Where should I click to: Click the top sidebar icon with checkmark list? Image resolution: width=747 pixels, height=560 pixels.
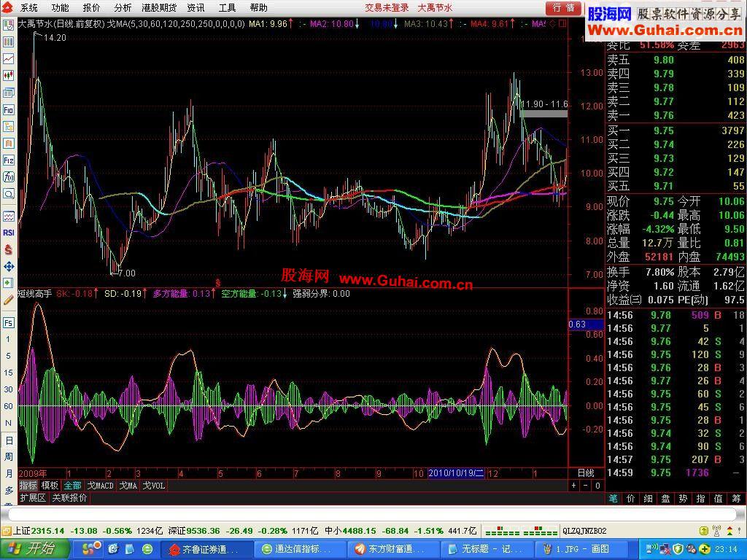click(8, 26)
